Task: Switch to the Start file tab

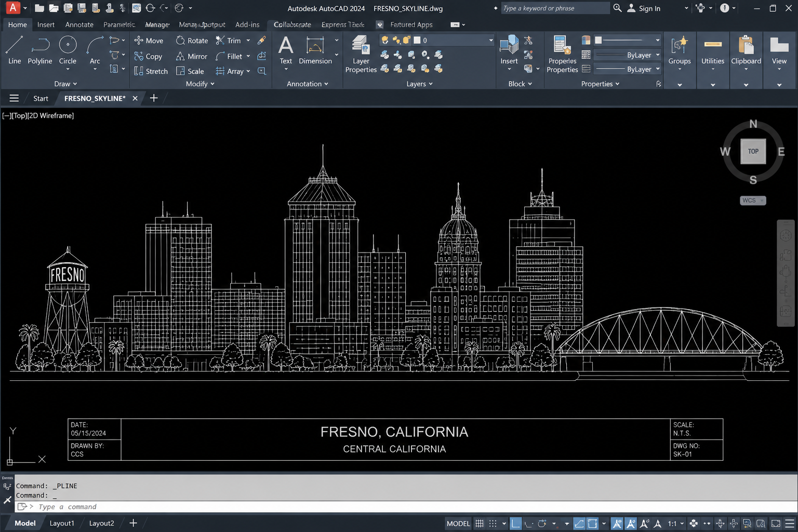Action: point(41,98)
